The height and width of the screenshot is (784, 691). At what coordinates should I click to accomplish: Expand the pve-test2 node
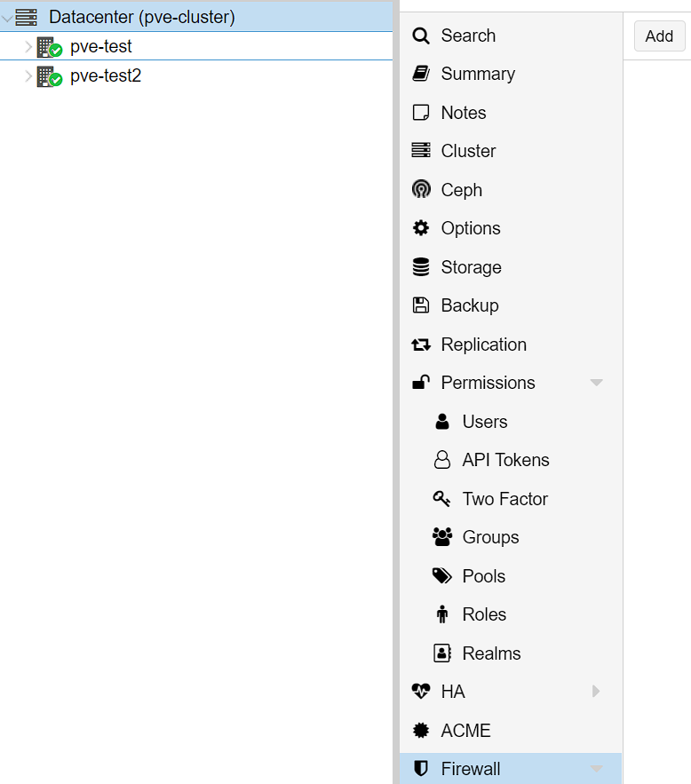pyautogui.click(x=28, y=76)
